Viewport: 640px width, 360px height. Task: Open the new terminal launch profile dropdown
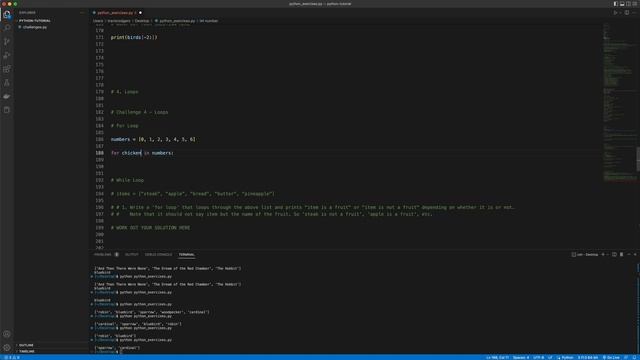pyautogui.click(x=607, y=254)
